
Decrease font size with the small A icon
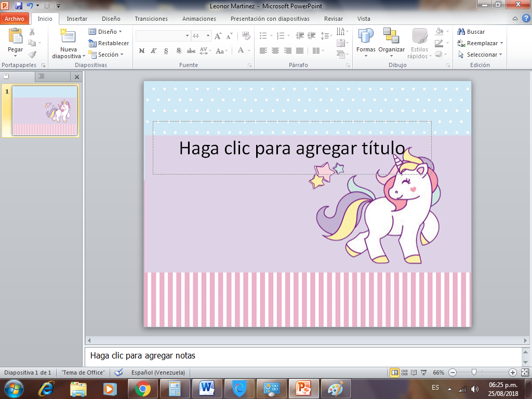click(x=229, y=36)
